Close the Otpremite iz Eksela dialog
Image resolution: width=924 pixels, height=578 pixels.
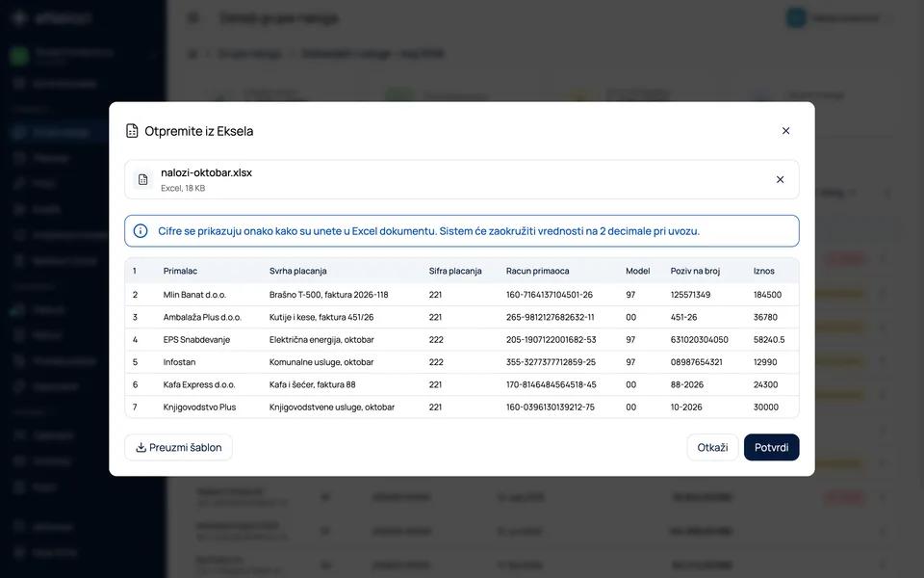pos(785,131)
